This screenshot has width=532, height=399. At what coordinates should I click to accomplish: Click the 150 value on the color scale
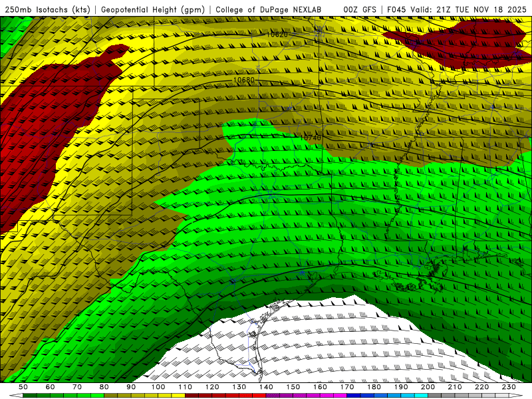point(293,387)
